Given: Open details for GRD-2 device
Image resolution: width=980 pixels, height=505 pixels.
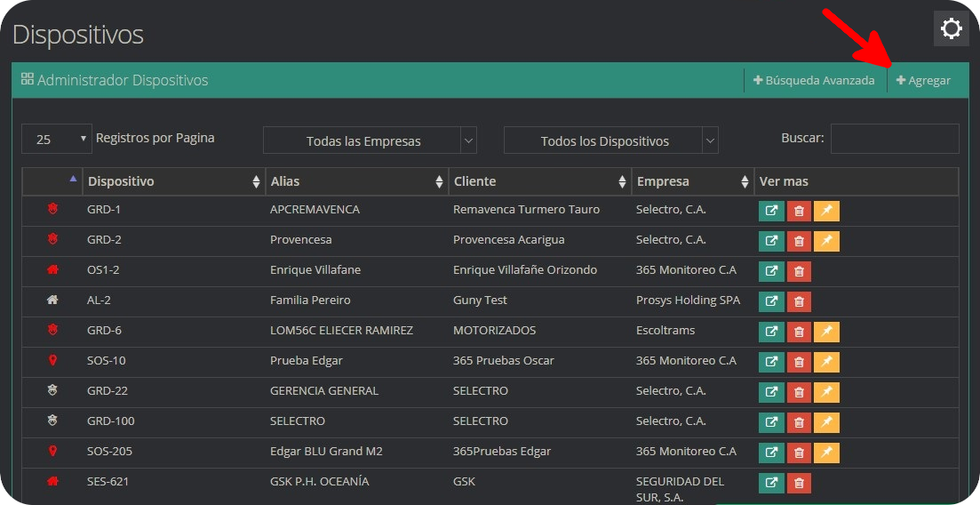Looking at the screenshot, I should [x=771, y=241].
